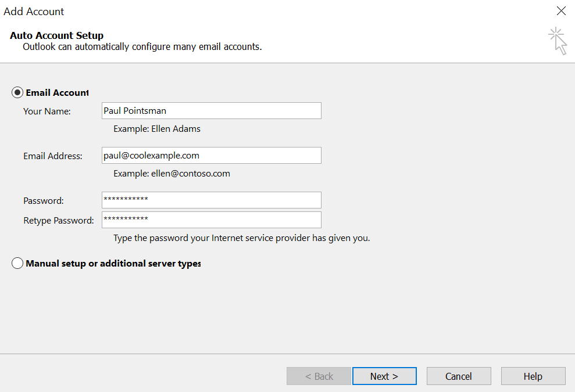
Task: Click the Add Account title text
Action: pos(34,12)
